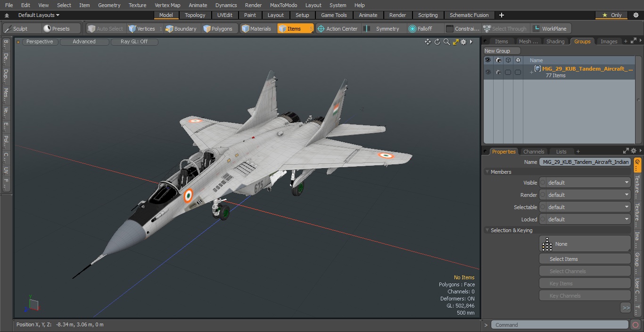
Task: Add a new tab to the Groups panel
Action: (x=626, y=41)
